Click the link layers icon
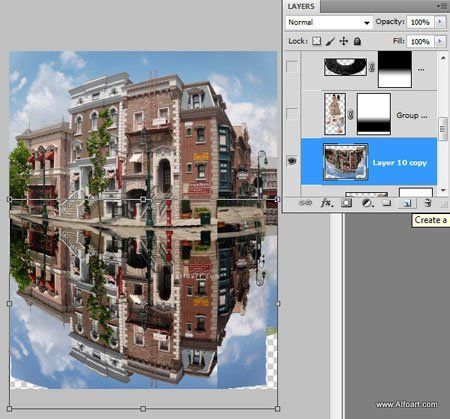 pos(305,202)
